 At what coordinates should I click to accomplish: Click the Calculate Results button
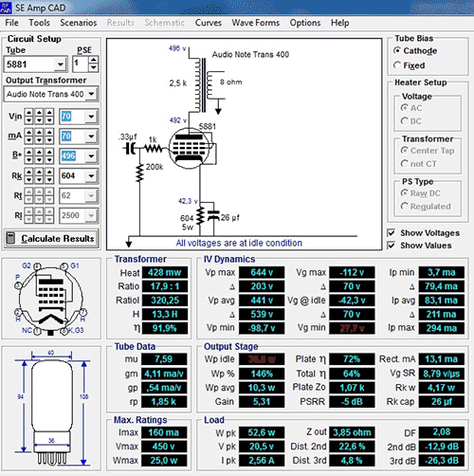[51, 238]
